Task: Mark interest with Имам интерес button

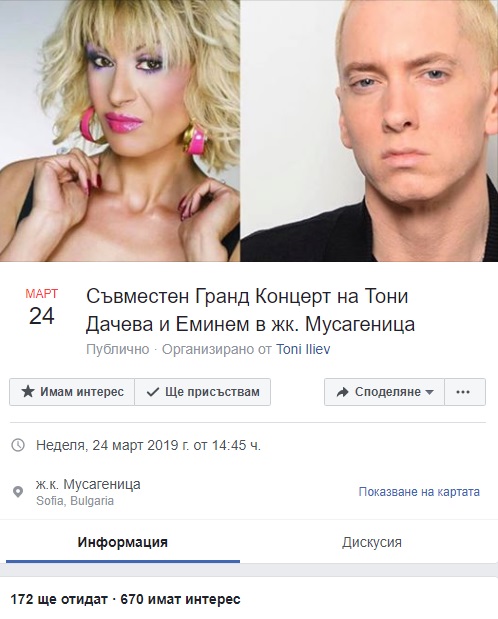Action: pyautogui.click(x=72, y=392)
